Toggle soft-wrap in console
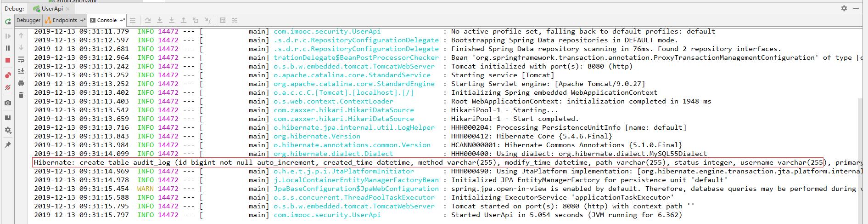This screenshot has width=868, height=224. click(21, 59)
